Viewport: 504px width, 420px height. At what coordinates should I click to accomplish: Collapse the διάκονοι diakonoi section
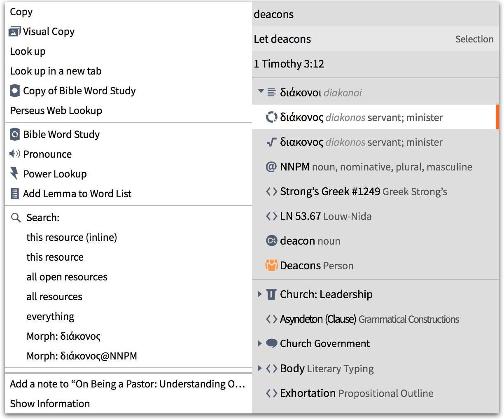pyautogui.click(x=261, y=91)
